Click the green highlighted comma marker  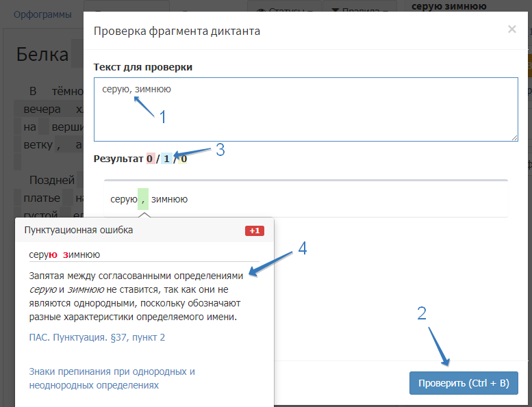(142, 199)
